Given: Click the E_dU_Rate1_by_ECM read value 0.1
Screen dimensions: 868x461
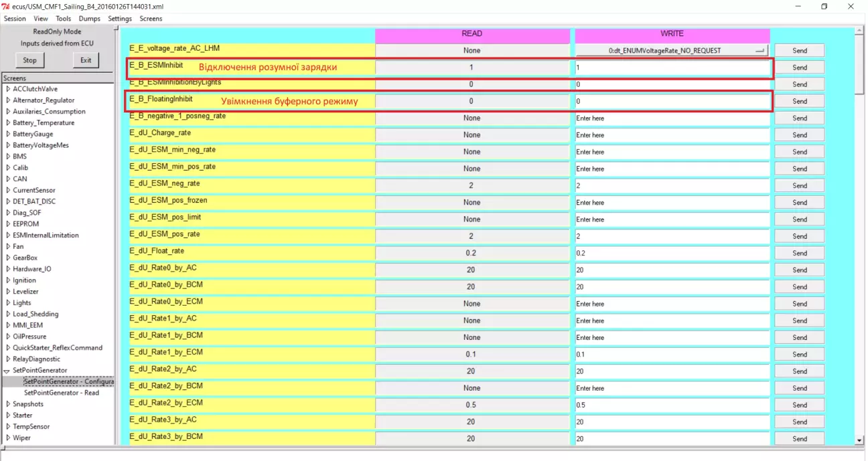Looking at the screenshot, I should coord(472,354).
